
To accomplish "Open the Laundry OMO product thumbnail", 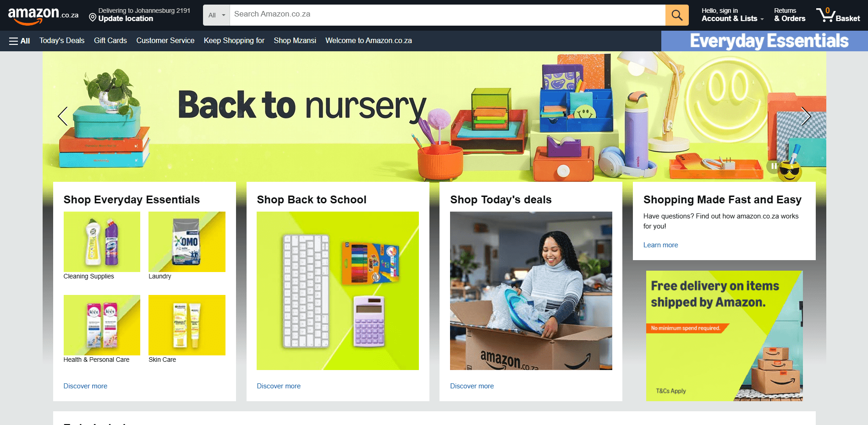I will tap(187, 242).
